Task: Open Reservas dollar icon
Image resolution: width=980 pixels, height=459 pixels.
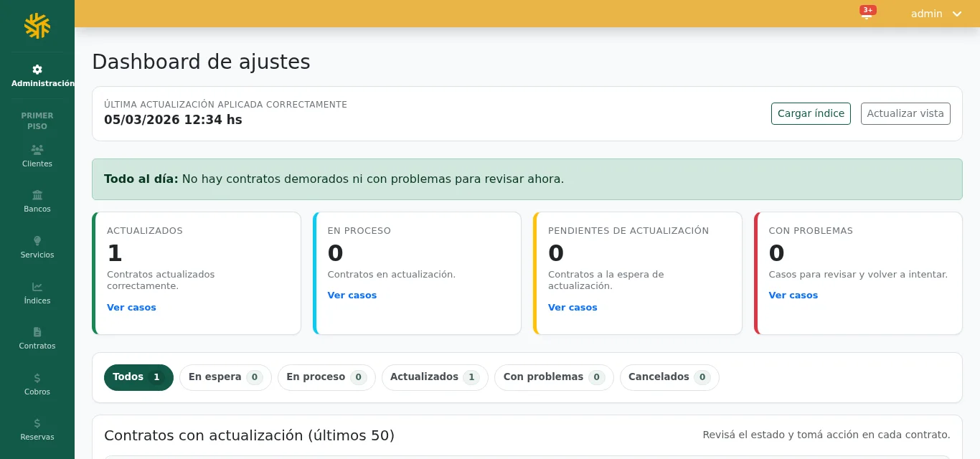Action: pos(37,423)
